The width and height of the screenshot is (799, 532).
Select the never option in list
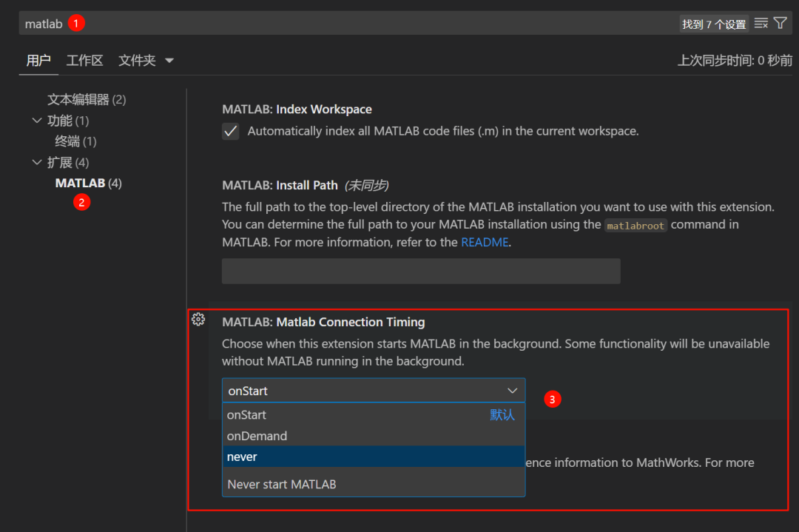pos(374,457)
